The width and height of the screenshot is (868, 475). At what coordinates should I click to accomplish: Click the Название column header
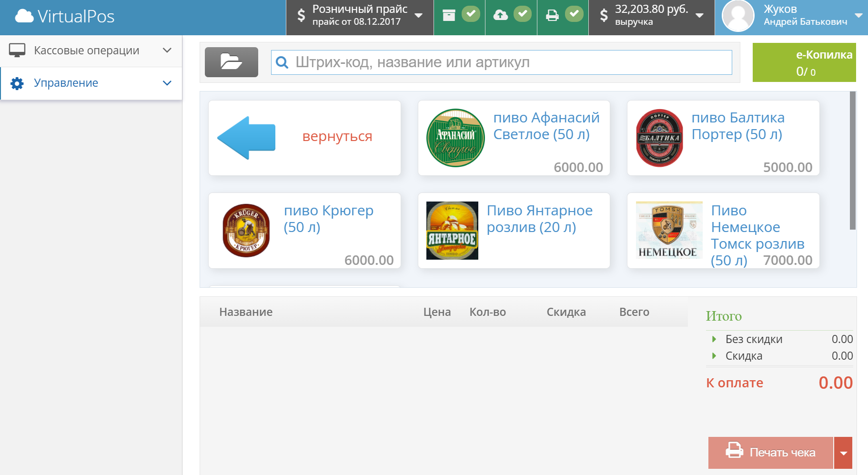pyautogui.click(x=246, y=312)
